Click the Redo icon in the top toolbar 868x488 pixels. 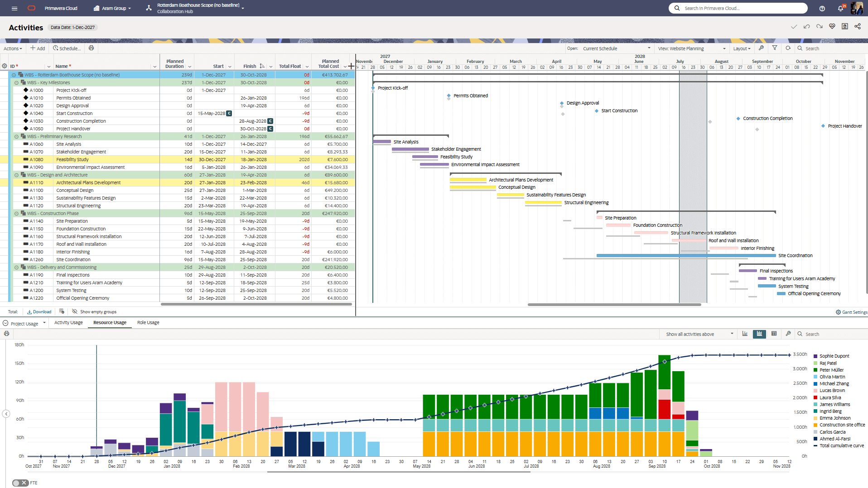(819, 26)
